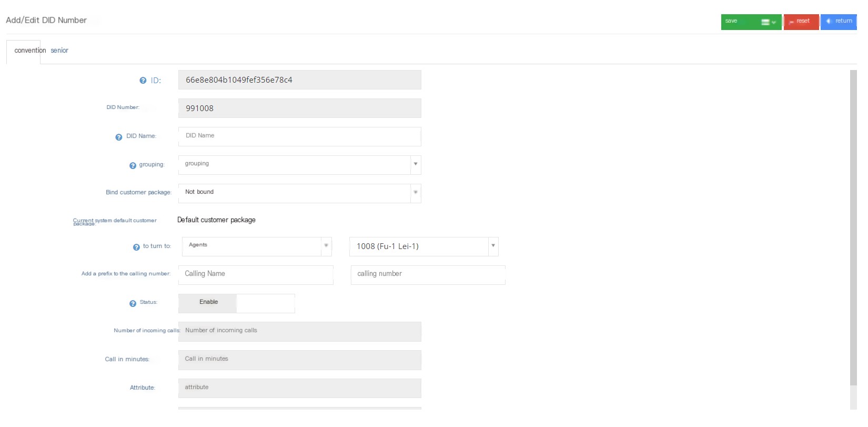Click the Number of incoming calls field
Screen dimensions: 868x427
300,332
